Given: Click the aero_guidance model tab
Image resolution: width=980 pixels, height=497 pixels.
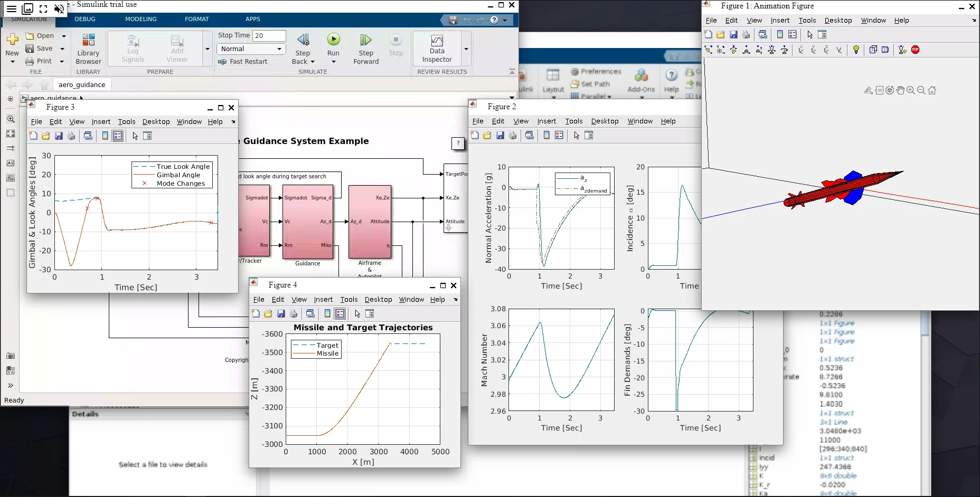Looking at the screenshot, I should pyautogui.click(x=82, y=84).
